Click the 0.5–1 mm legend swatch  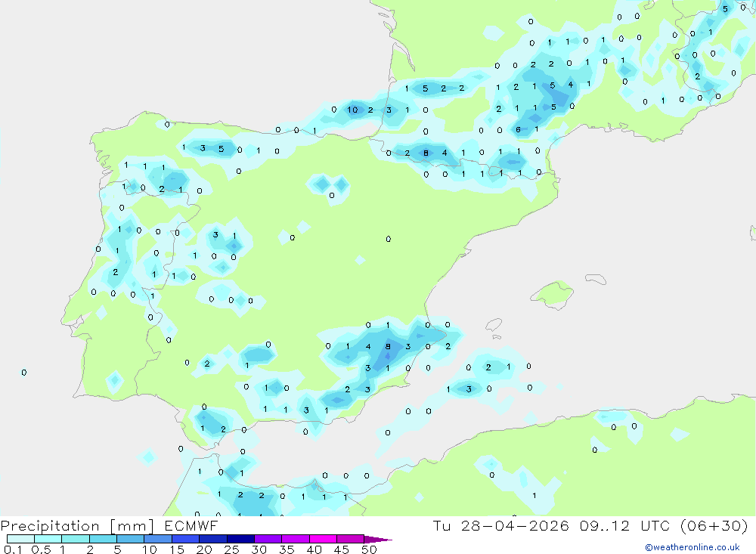(x=48, y=539)
